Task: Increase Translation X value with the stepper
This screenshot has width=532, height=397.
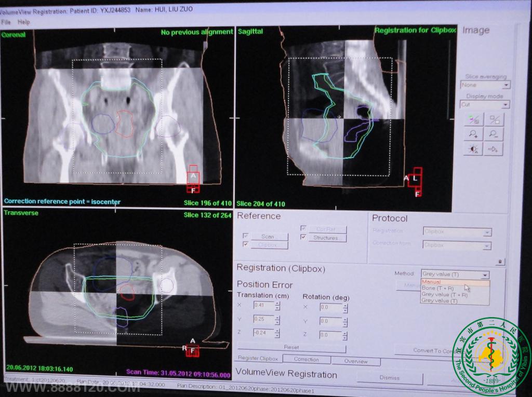Action: tap(277, 303)
